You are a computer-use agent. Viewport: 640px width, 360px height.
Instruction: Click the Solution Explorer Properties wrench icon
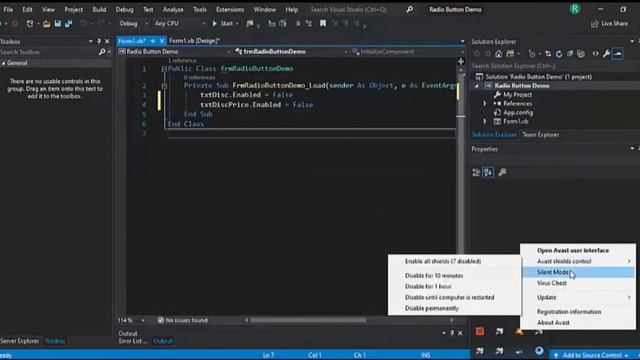pyautogui.click(x=607, y=54)
